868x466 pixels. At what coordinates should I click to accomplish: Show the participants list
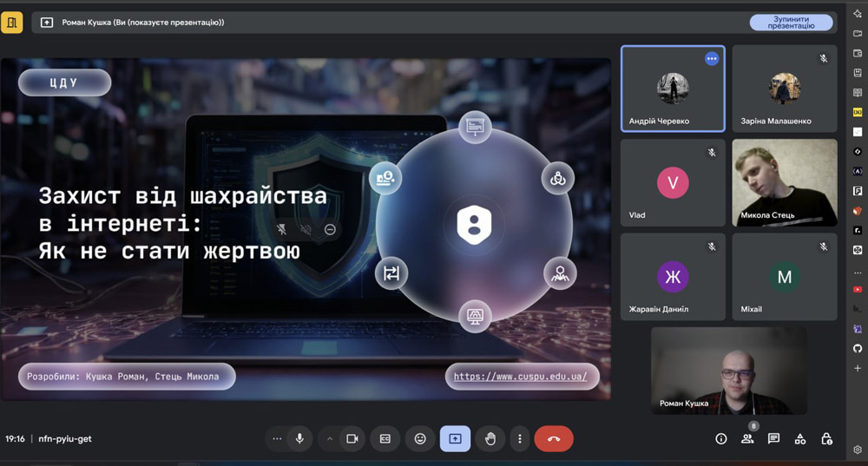[x=747, y=439]
